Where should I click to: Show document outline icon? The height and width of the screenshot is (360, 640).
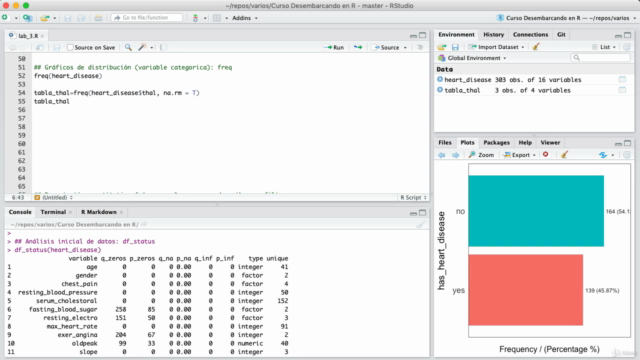pos(420,47)
